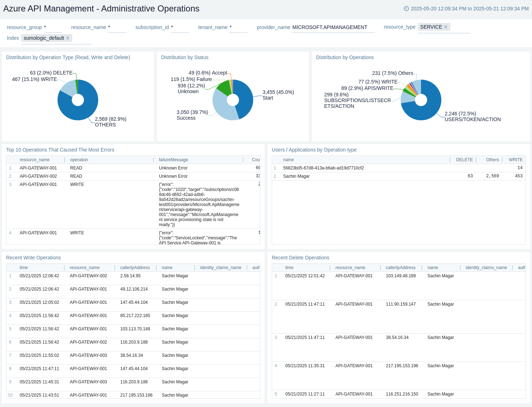Sort errors table by operation column
Image resolution: width=532 pixels, height=407 pixels.
79,160
